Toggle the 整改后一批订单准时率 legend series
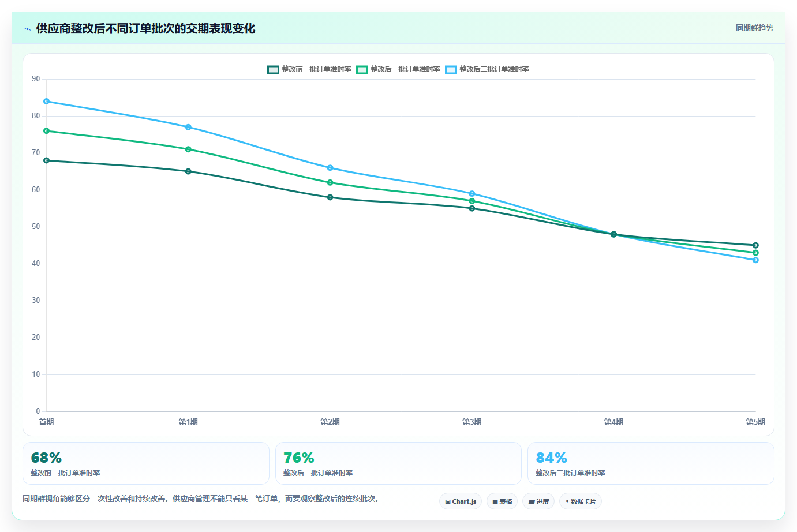 click(x=398, y=69)
